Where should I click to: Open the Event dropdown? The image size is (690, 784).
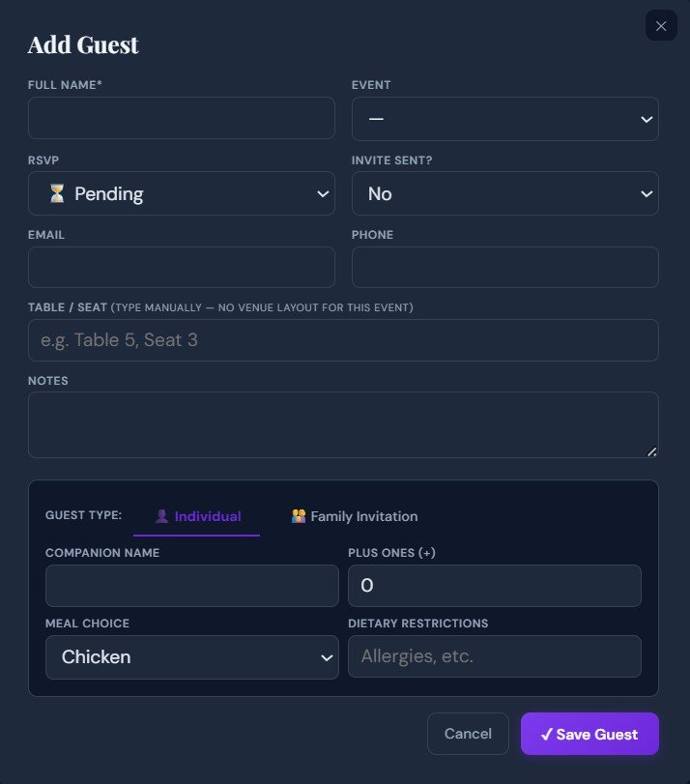504,118
